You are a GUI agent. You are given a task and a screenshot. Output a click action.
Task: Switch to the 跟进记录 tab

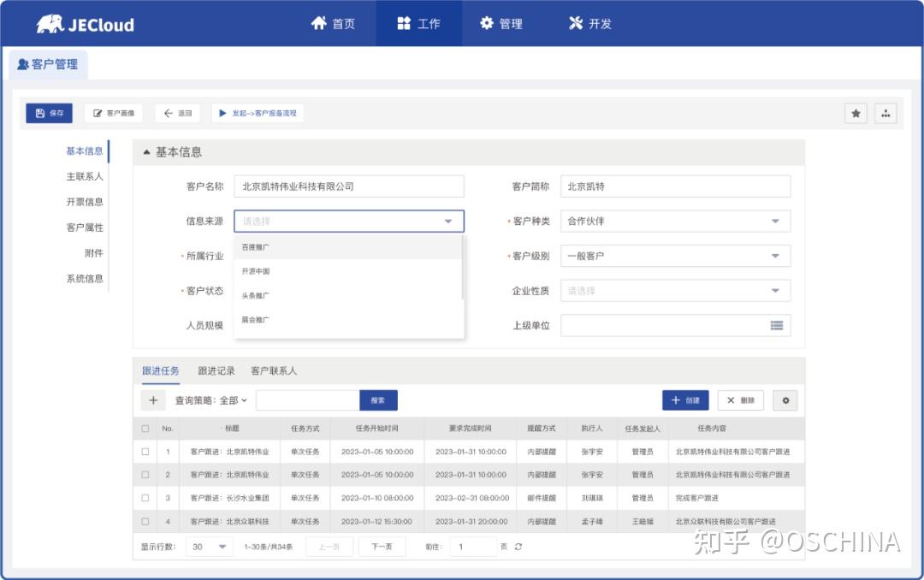pyautogui.click(x=216, y=370)
